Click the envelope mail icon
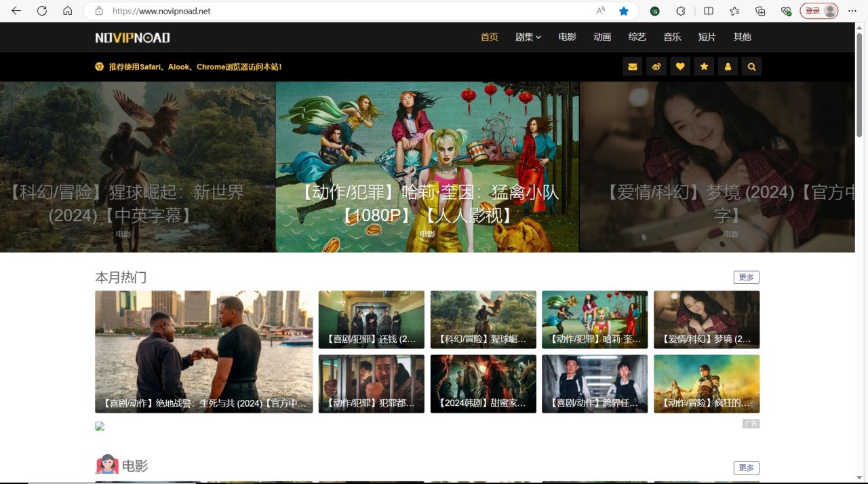The image size is (868, 484). (x=633, y=67)
